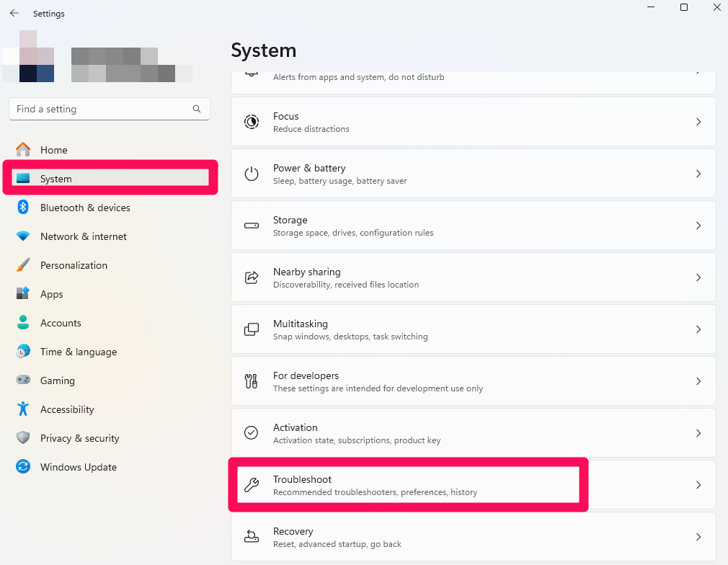Click the Storage drive icon
The height and width of the screenshot is (565, 728).
pyautogui.click(x=252, y=226)
